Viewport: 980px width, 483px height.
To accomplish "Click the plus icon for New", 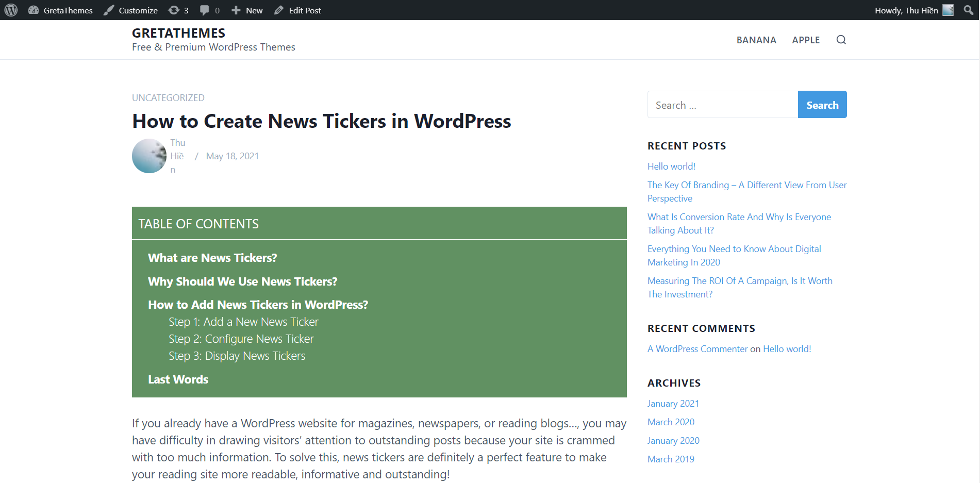I will [x=236, y=10].
